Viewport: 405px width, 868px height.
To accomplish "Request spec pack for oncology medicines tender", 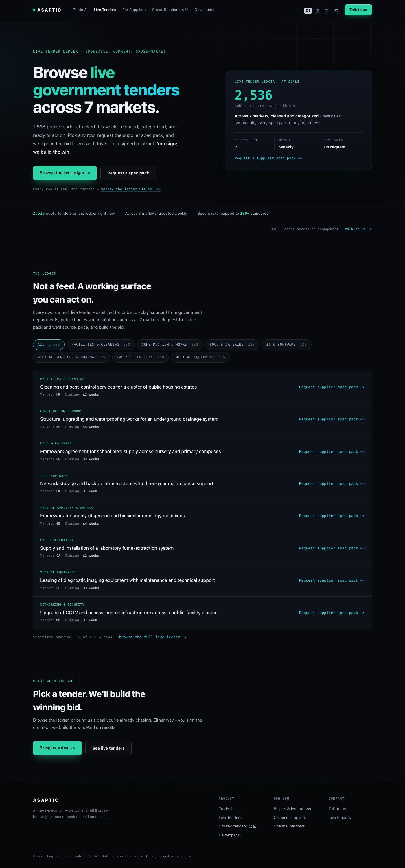I will pyautogui.click(x=332, y=516).
